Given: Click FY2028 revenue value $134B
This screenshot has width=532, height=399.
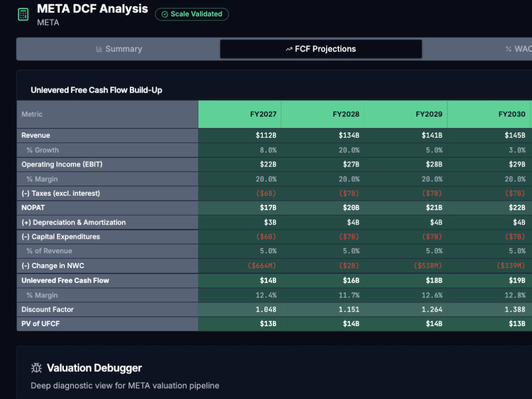Looking at the screenshot, I should 349,135.
